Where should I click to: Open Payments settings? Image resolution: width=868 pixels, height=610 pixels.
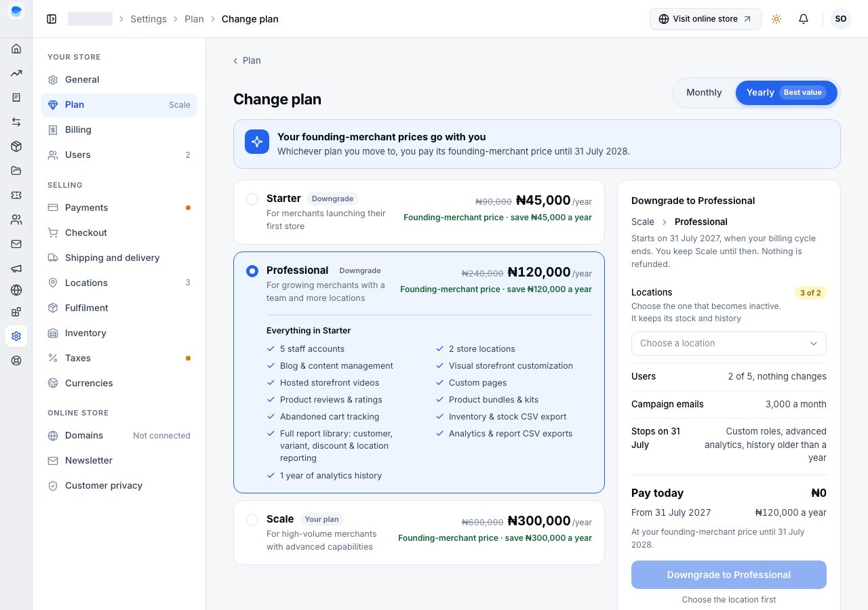(119, 208)
